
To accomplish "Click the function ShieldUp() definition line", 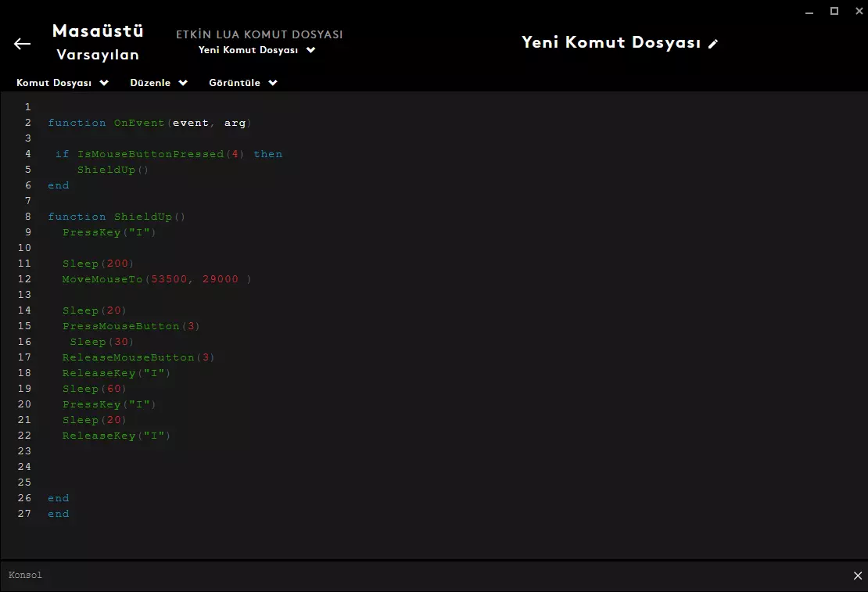I will [x=117, y=217].
